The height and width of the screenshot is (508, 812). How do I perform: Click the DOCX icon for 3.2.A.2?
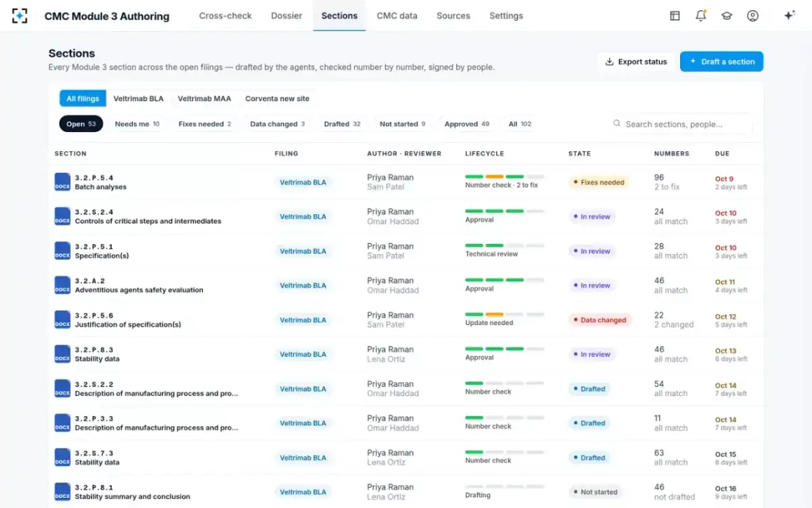62,285
